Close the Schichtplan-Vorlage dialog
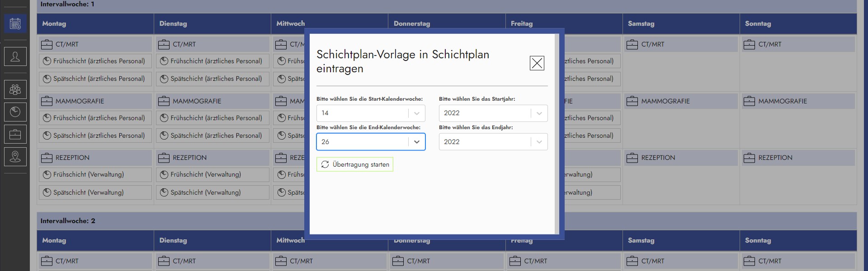The width and height of the screenshot is (868, 271). coord(537,63)
